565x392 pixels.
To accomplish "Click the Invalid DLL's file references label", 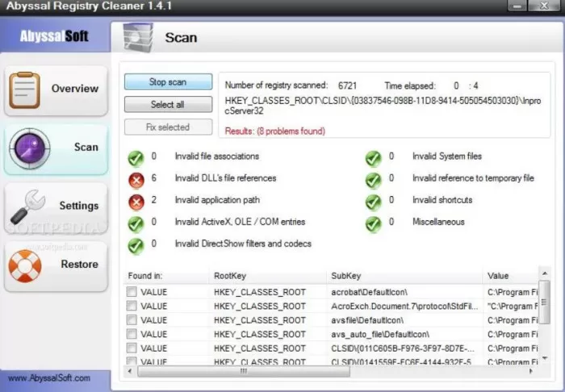I will (x=225, y=178).
